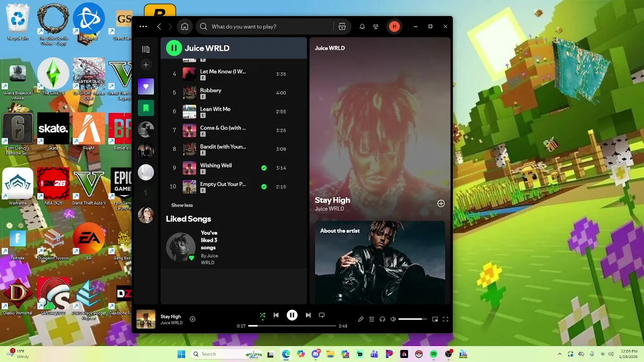
Task: Toggle liked checkmark on Empty Out Your P...
Action: point(264,187)
